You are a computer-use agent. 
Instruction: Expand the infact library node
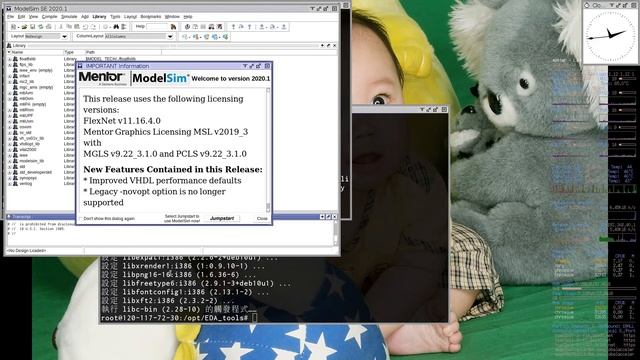pyautogui.click(x=9, y=76)
